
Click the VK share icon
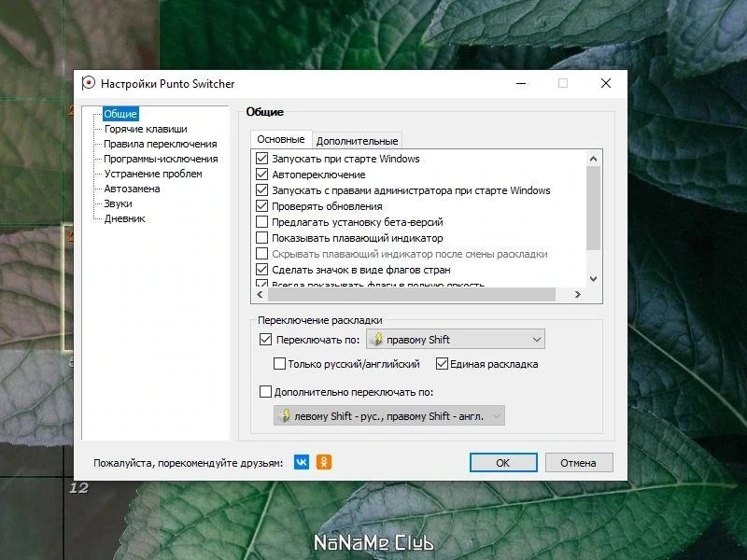click(x=301, y=462)
